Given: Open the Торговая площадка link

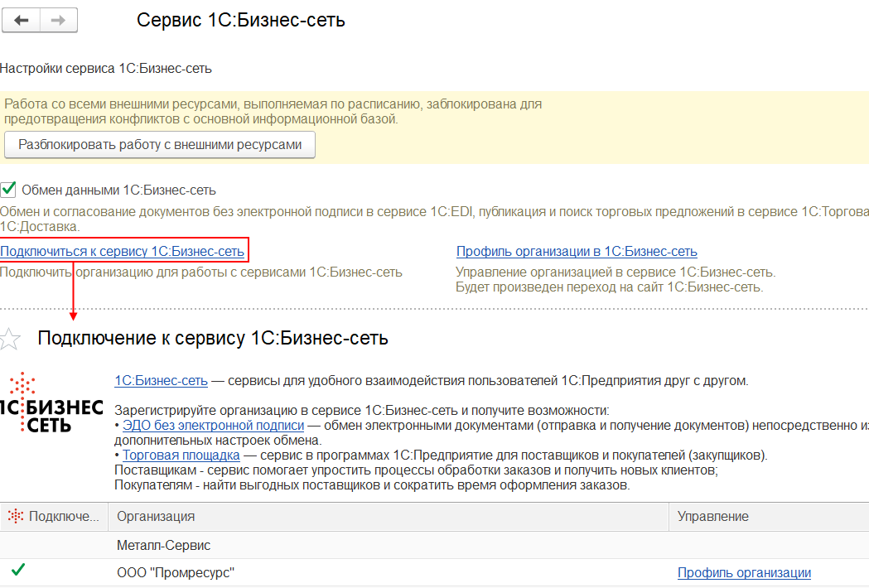Looking at the screenshot, I should tap(181, 455).
